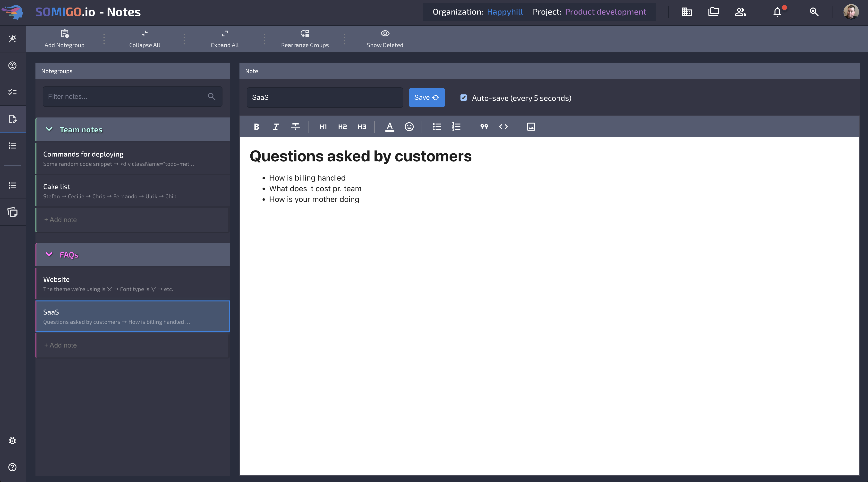Insert a code block

(x=503, y=127)
